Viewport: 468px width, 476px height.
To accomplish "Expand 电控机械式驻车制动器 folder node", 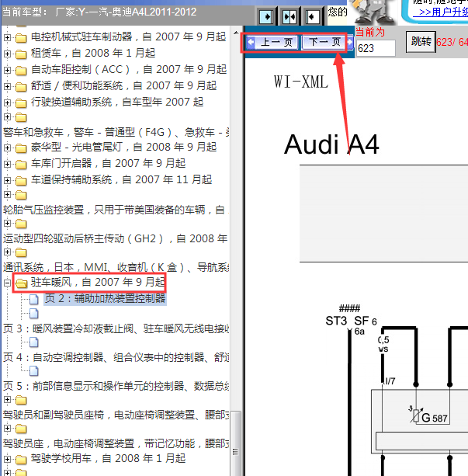I will tap(7, 37).
